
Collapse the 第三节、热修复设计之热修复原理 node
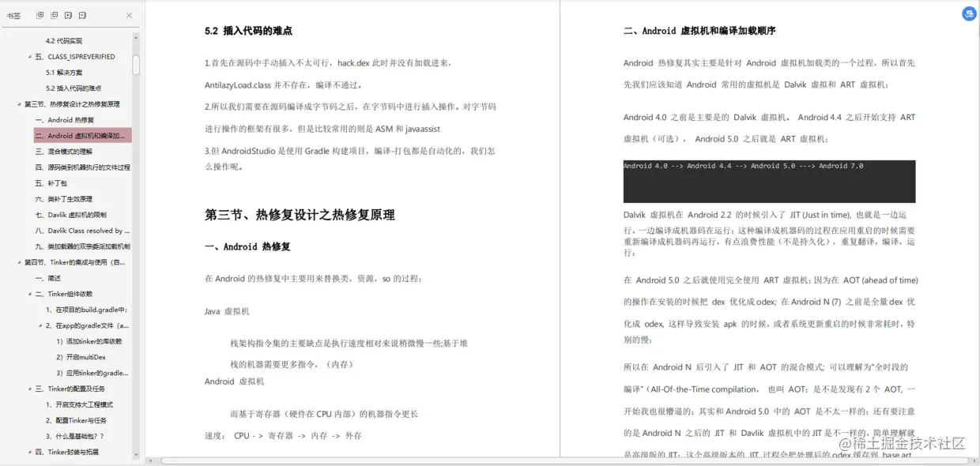coord(19,104)
